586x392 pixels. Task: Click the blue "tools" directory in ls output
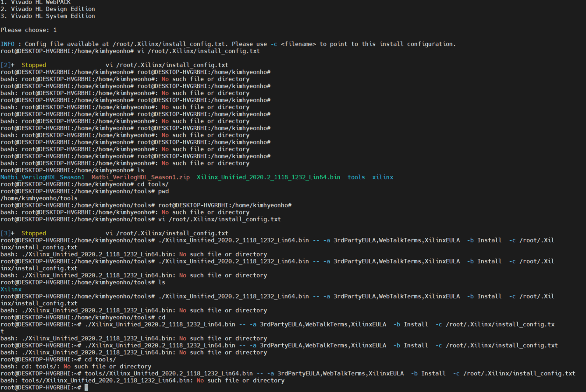point(356,177)
